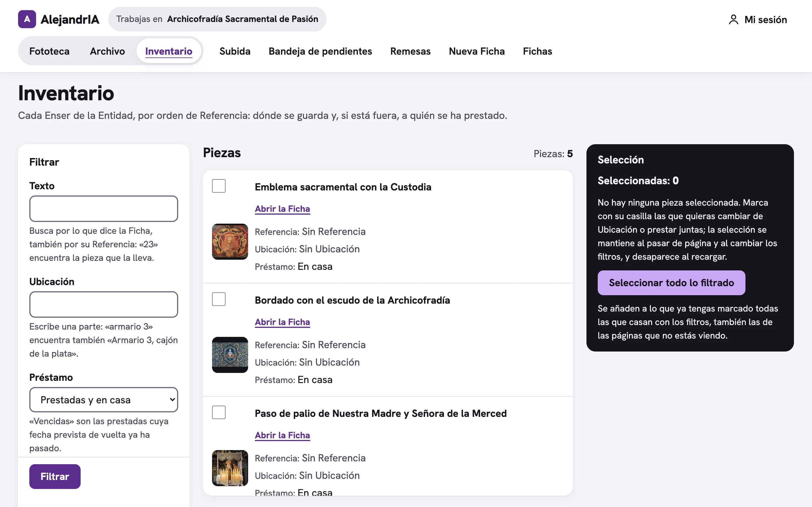
Task: Open Abrir la Ficha for Bordado con escudo
Action: coord(283,322)
